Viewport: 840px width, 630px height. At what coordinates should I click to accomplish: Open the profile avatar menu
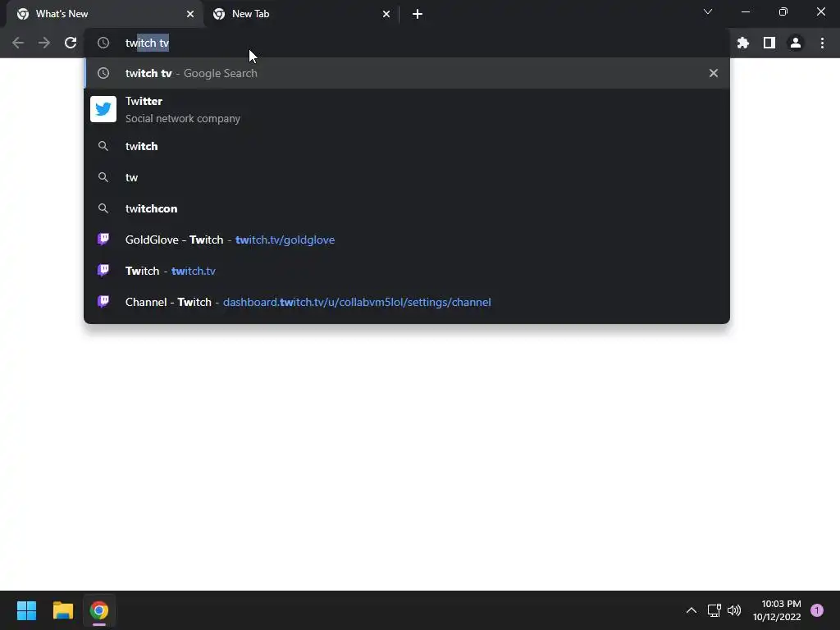796,43
